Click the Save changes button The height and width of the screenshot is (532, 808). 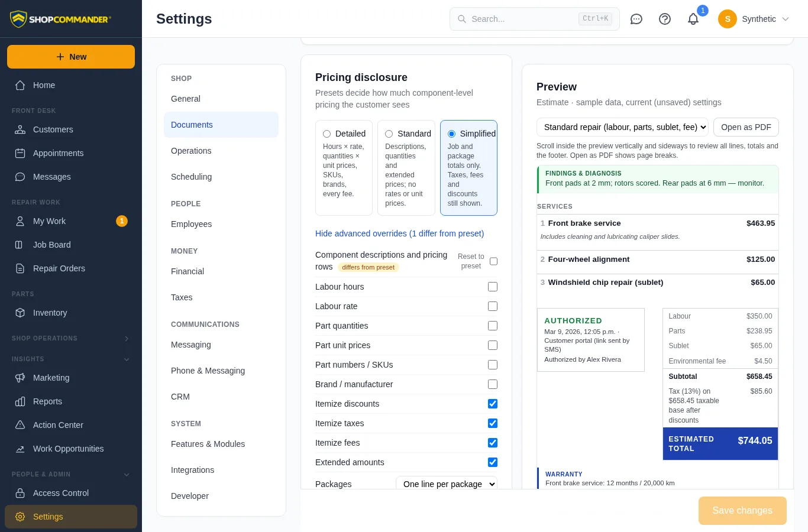pos(742,511)
